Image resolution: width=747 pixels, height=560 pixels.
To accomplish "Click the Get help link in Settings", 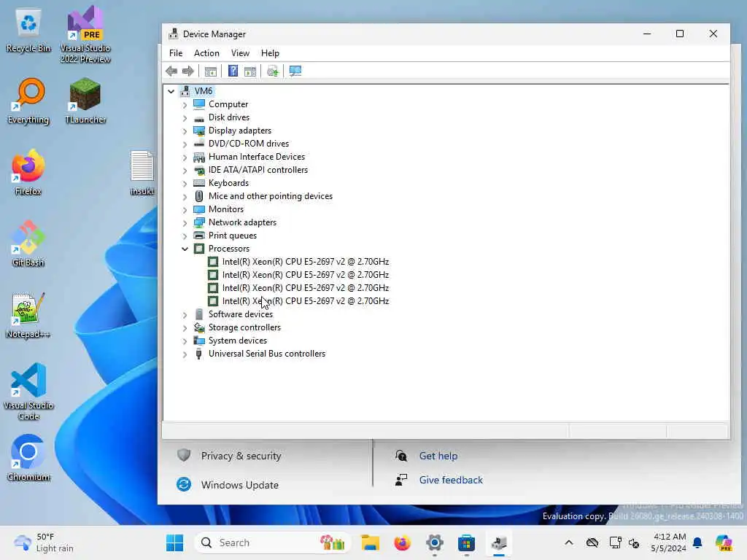I will click(x=438, y=456).
